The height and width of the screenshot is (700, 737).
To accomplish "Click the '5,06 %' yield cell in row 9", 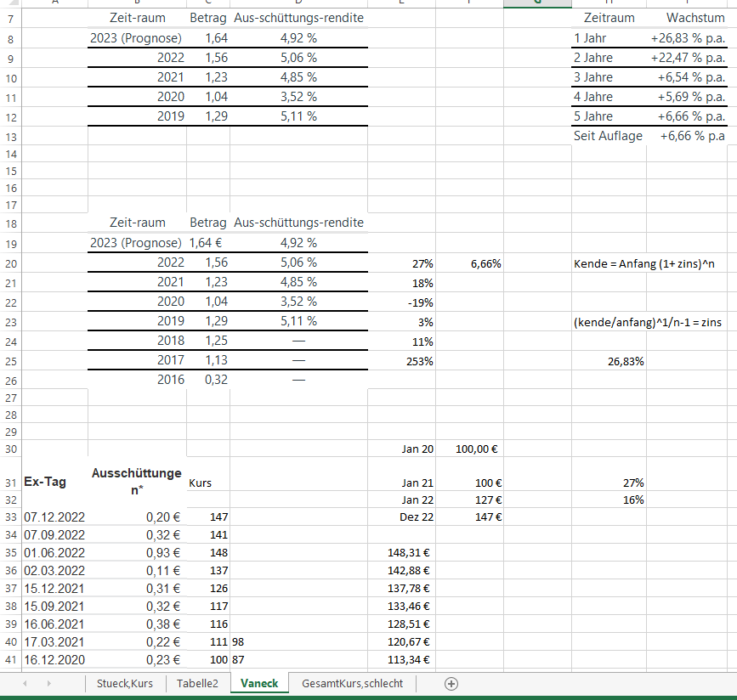I will [298, 58].
